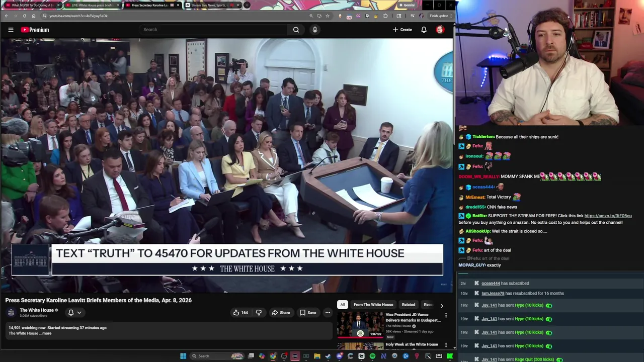The width and height of the screenshot is (644, 362).
Task: Save video to a playlist
Action: (x=308, y=313)
